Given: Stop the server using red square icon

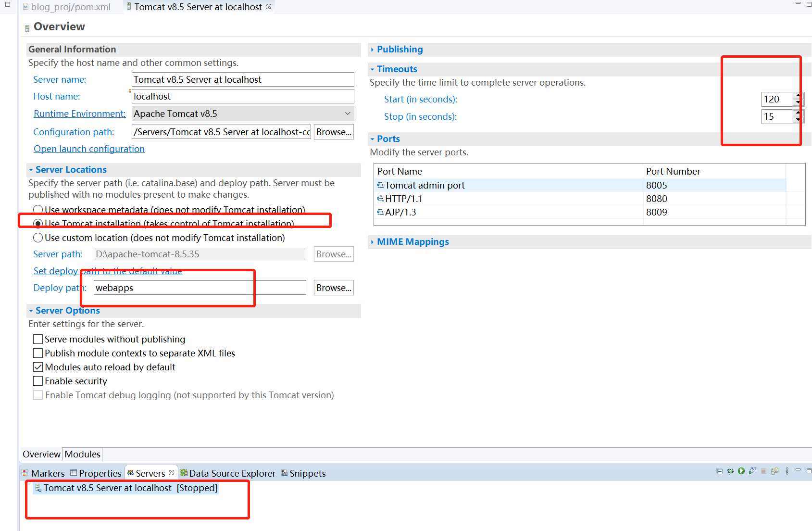Looking at the screenshot, I should 763,471.
